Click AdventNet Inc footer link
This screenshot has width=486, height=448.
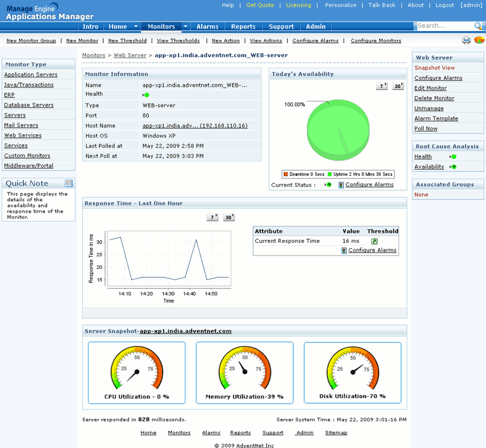point(255,445)
